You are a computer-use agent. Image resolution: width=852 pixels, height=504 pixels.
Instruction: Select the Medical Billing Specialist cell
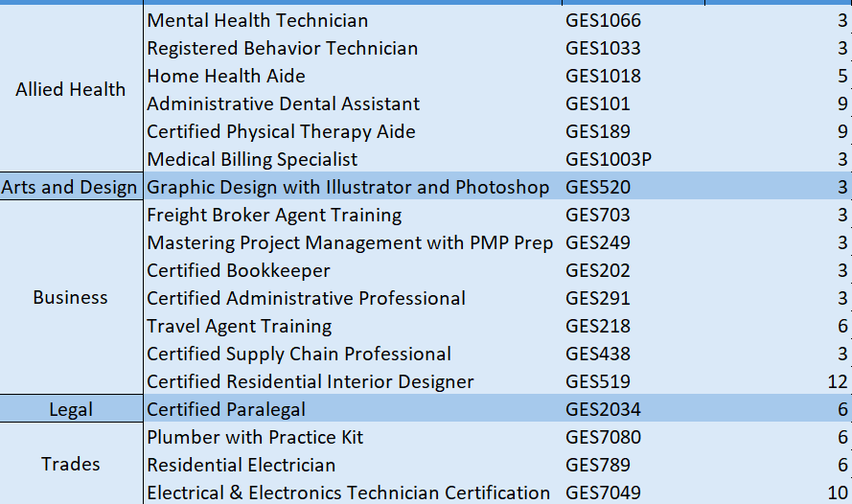(353, 159)
